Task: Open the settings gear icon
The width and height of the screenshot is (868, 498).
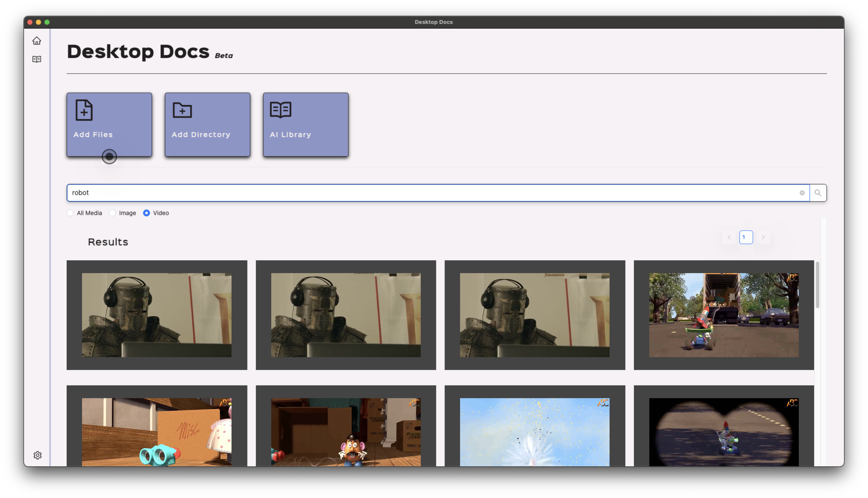Action: click(x=37, y=455)
